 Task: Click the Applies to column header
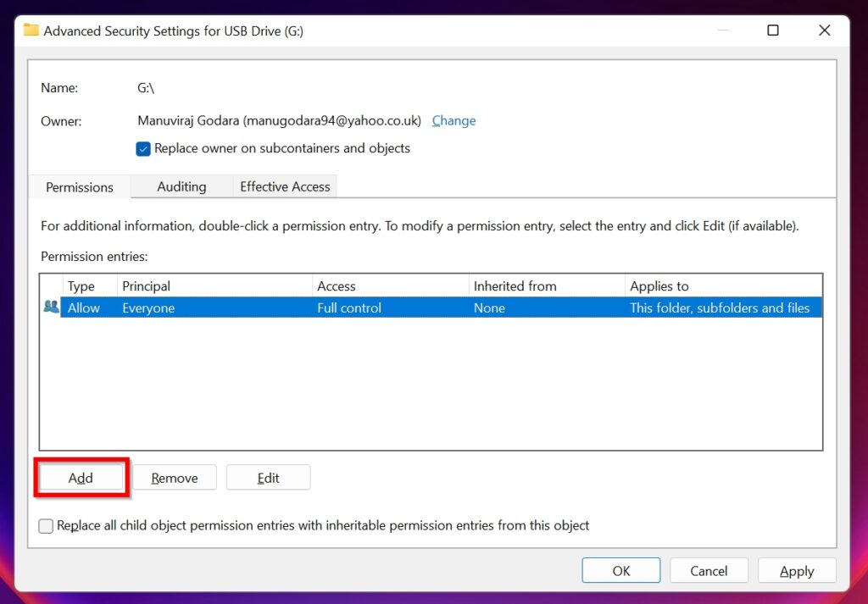(659, 285)
